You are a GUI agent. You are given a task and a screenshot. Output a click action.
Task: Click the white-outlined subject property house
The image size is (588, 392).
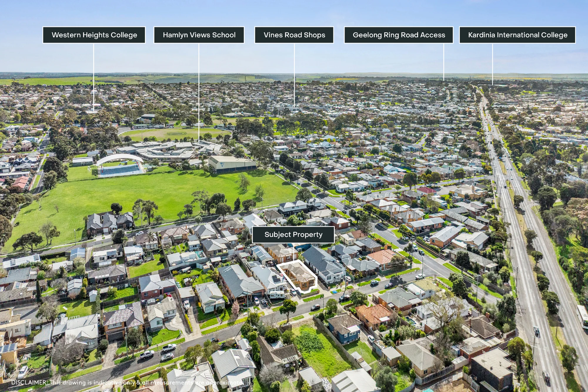click(x=298, y=276)
